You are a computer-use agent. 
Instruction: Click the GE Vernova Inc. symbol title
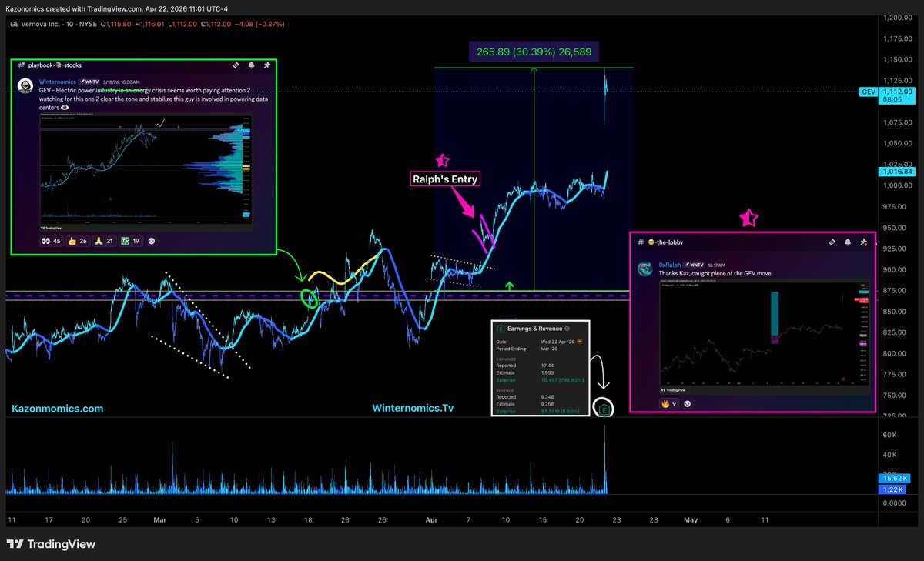pos(35,24)
